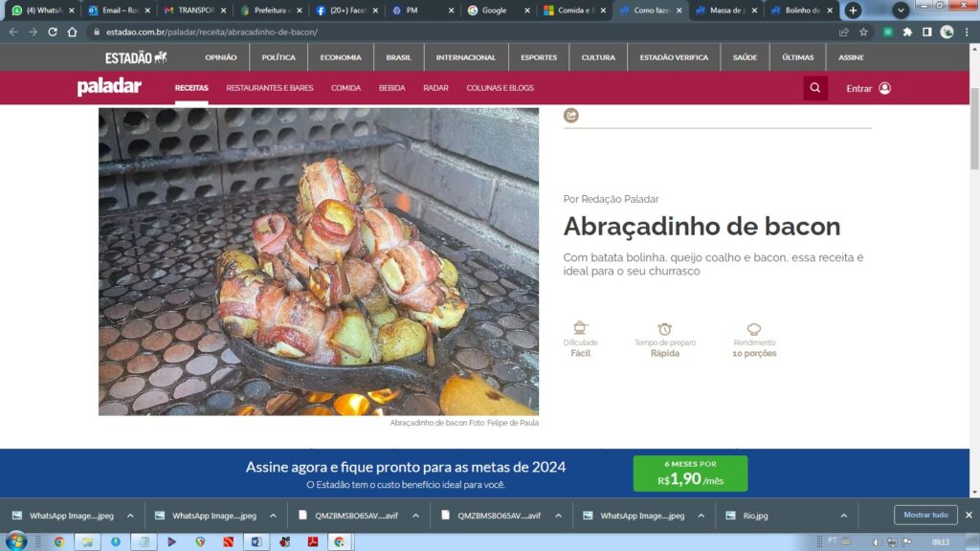Expand options for the Rio.jpg download
The image size is (980, 551).
(845, 516)
